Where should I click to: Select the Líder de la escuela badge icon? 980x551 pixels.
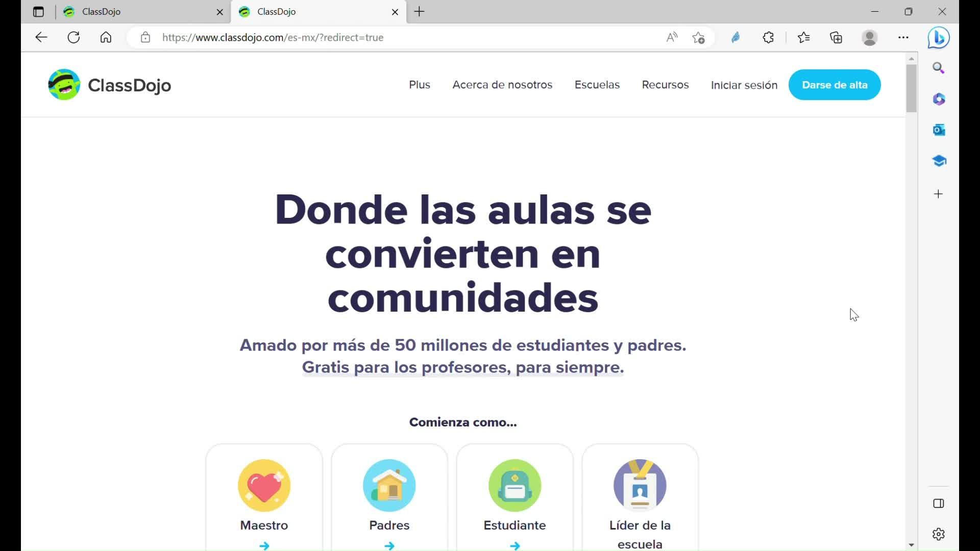click(x=640, y=485)
